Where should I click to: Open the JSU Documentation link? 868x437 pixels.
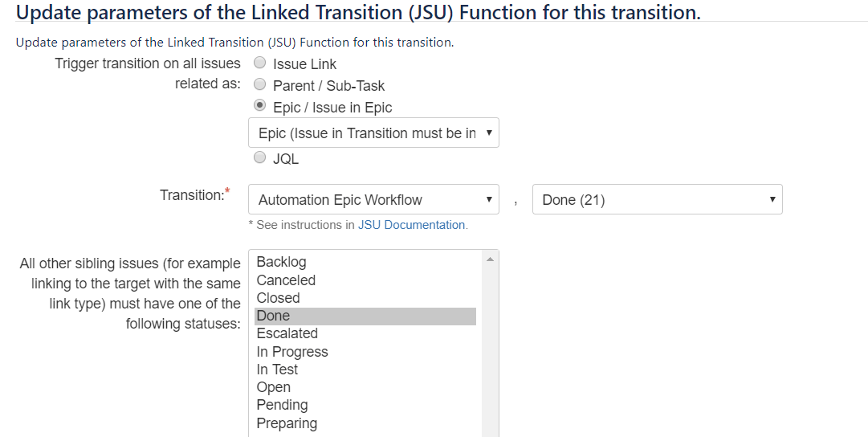tap(411, 225)
